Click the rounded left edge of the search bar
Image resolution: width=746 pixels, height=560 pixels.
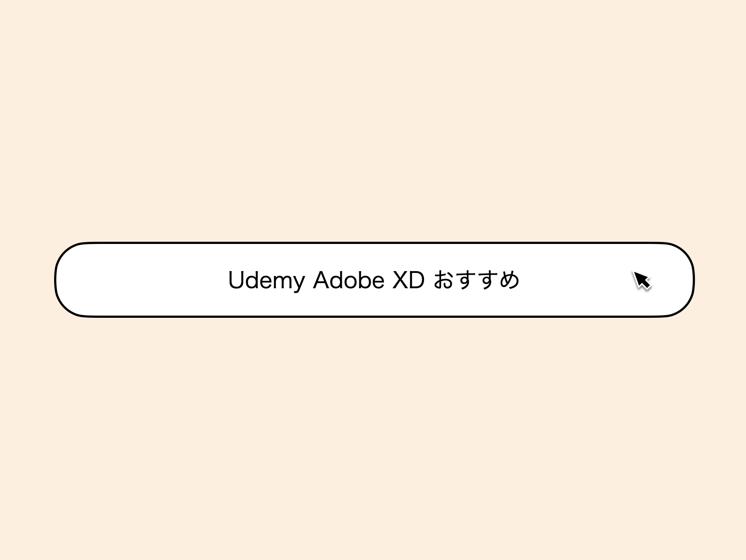(56, 280)
